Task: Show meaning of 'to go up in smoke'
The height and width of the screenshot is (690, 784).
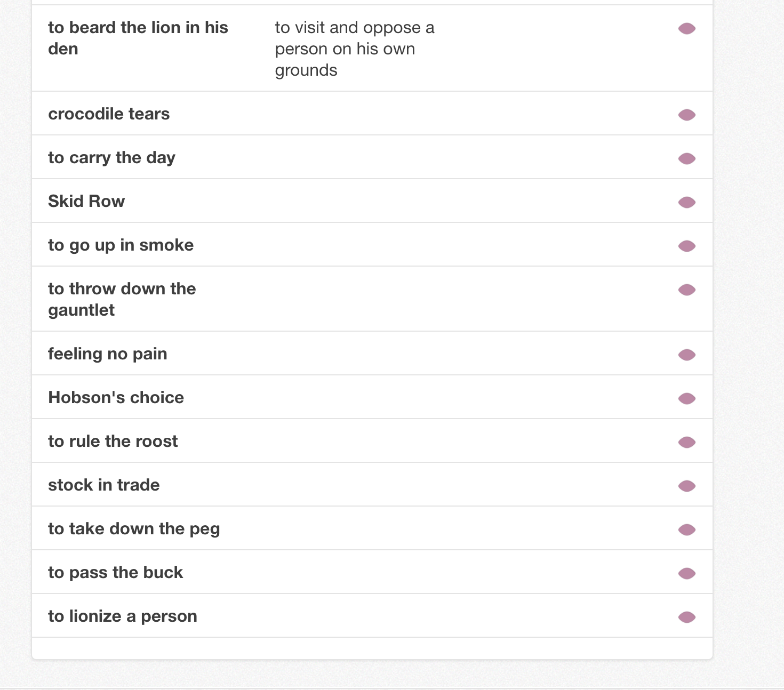Action: [686, 246]
